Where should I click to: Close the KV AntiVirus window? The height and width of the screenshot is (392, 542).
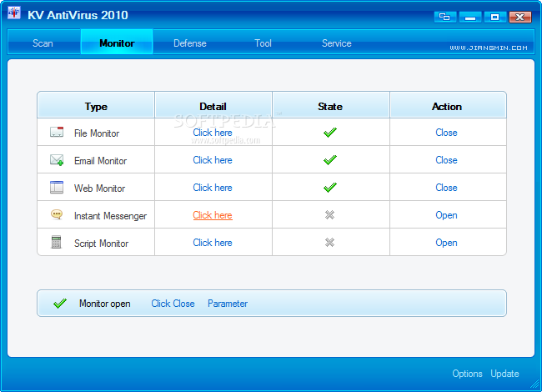click(x=519, y=17)
